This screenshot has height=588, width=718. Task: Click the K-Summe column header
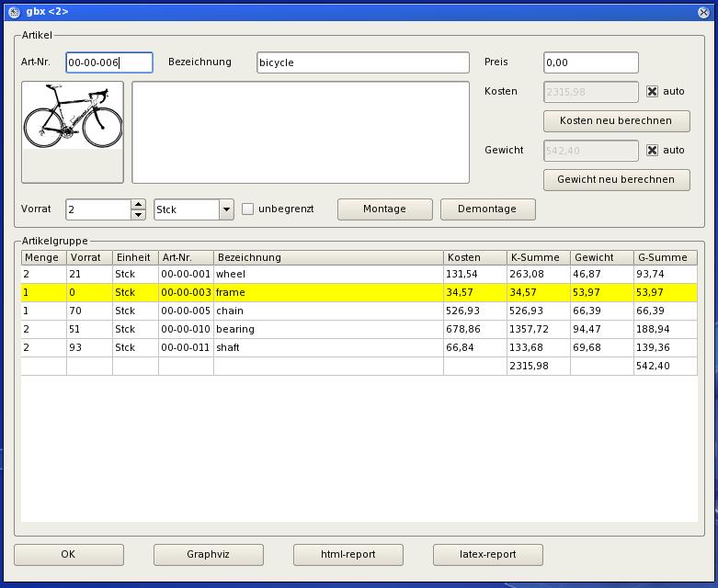[539, 257]
